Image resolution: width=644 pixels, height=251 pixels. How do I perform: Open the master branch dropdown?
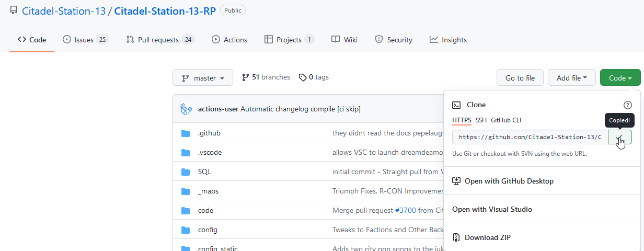(202, 78)
